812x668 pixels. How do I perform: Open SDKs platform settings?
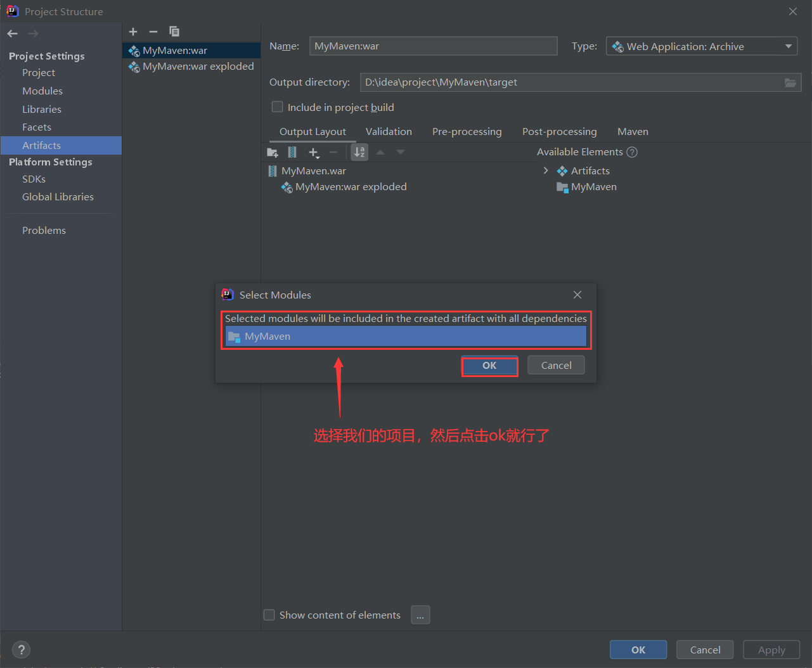coord(34,179)
